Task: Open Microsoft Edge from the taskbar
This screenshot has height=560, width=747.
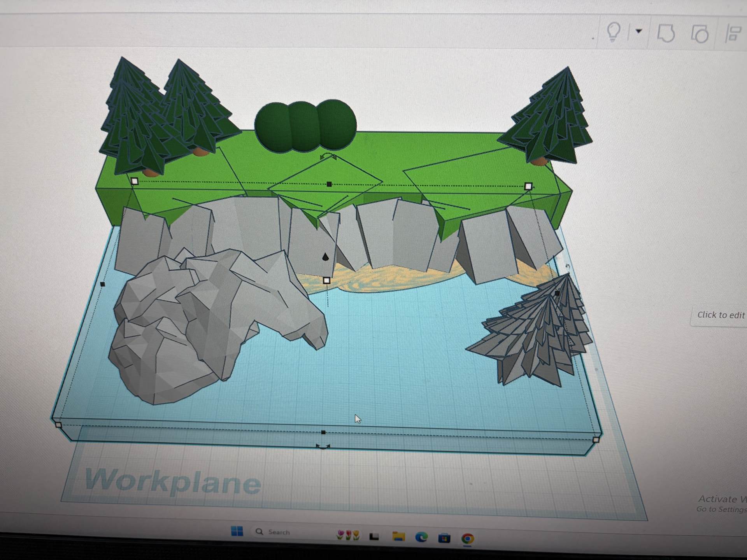Action: pyautogui.click(x=421, y=537)
